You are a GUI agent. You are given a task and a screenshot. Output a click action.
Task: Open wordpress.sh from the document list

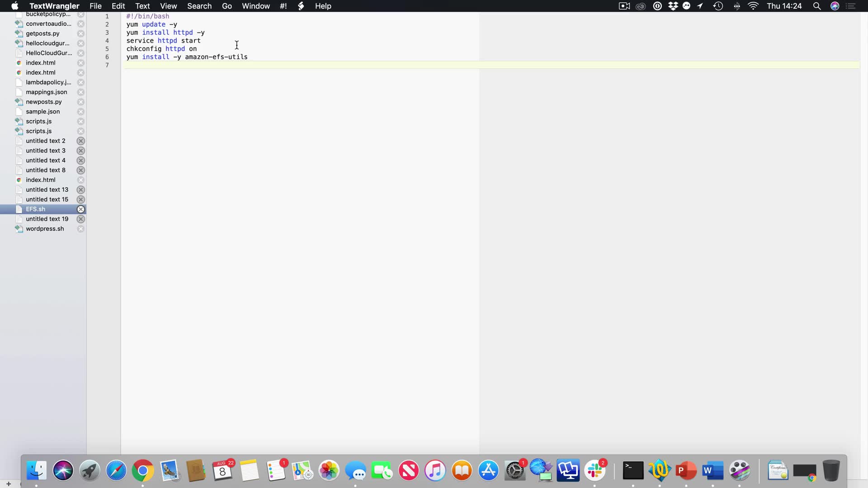tap(45, 229)
